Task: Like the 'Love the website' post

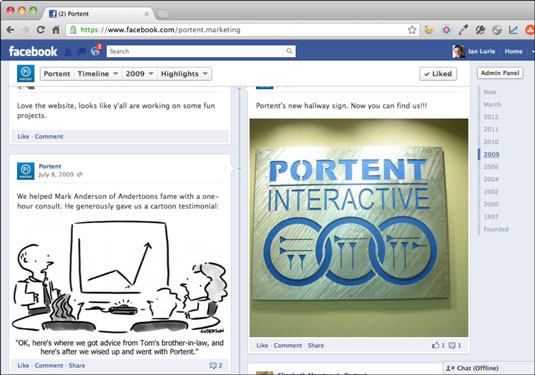Action: (x=23, y=136)
